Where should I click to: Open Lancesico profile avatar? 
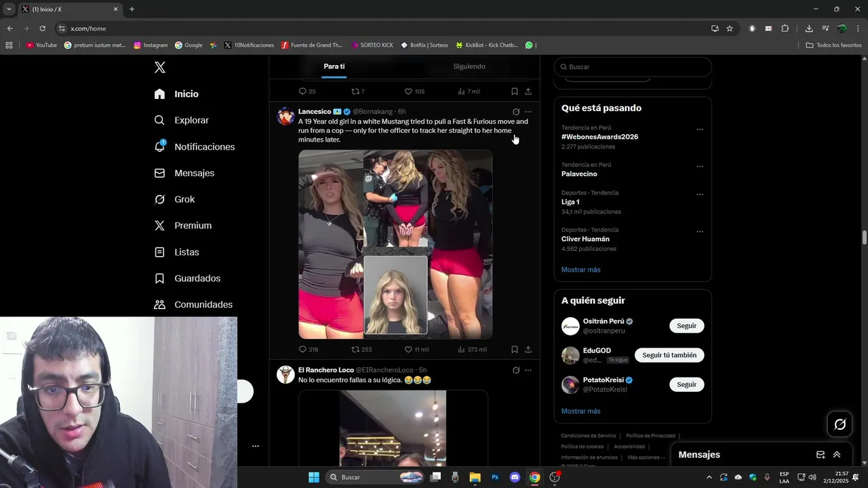click(x=285, y=116)
